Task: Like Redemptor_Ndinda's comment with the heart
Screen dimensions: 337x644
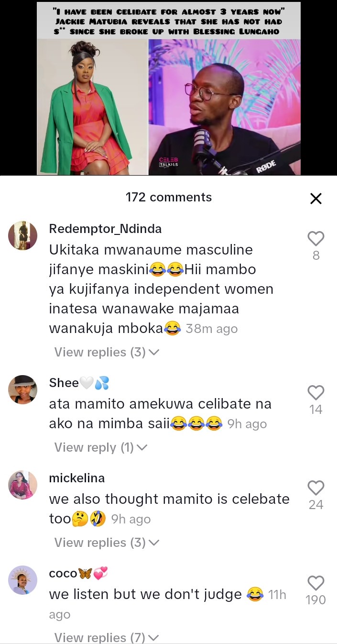Action: (316, 239)
